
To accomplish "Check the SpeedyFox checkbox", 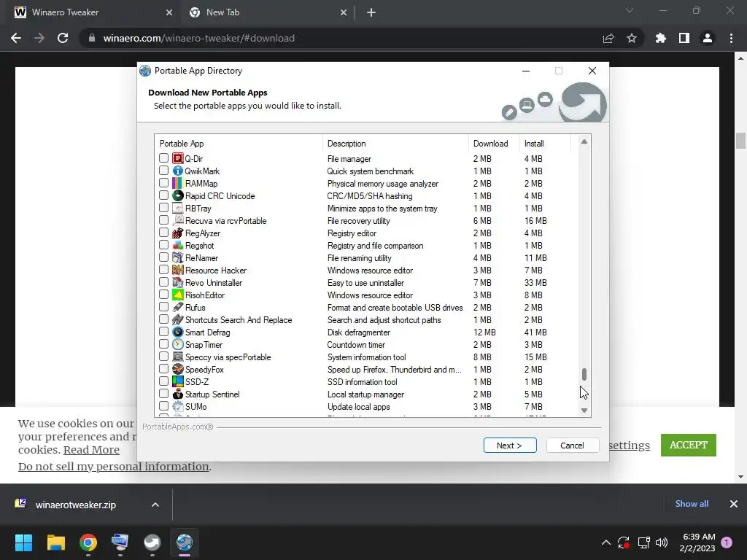I will 164,368.
